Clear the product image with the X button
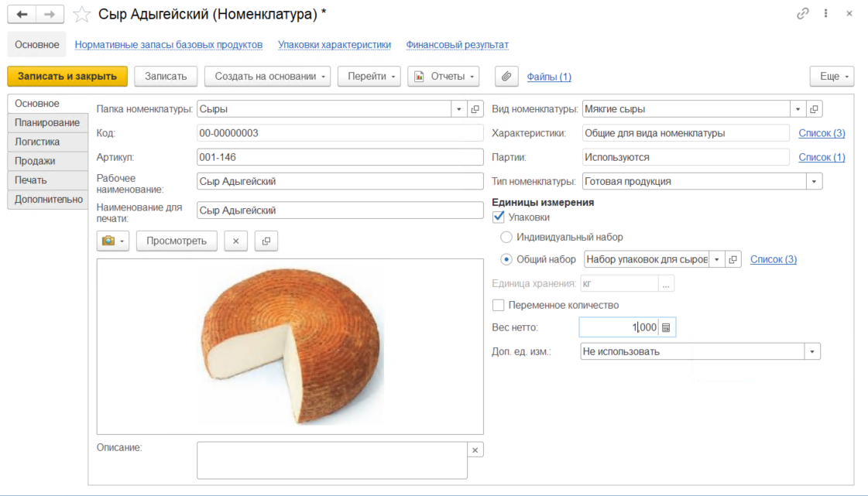The height and width of the screenshot is (496, 868). pos(235,241)
